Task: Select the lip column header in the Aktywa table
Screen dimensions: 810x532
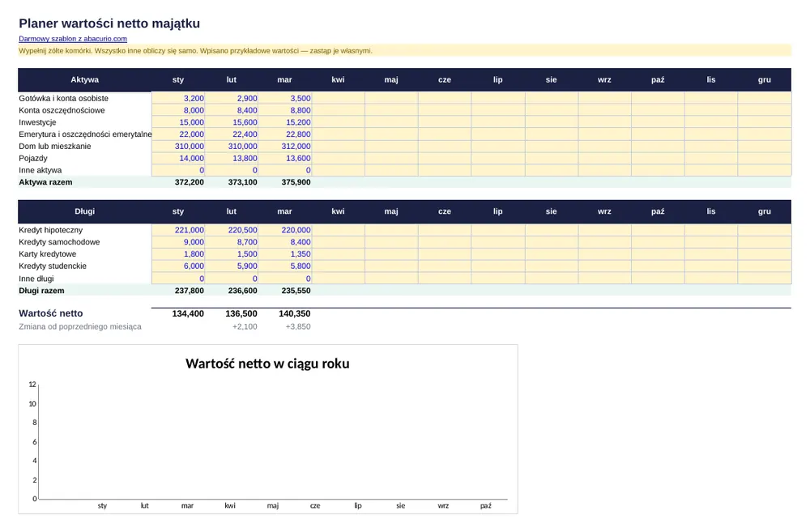Action: point(498,79)
